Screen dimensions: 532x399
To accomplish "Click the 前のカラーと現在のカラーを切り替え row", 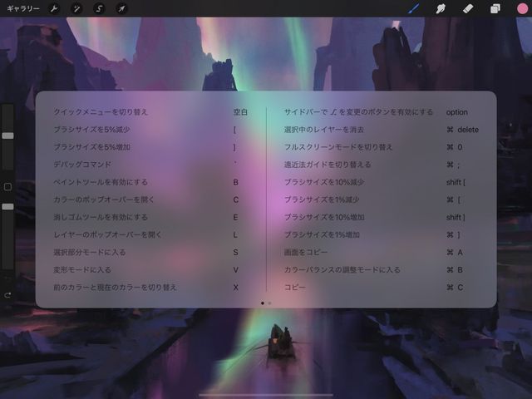I will [151, 288].
